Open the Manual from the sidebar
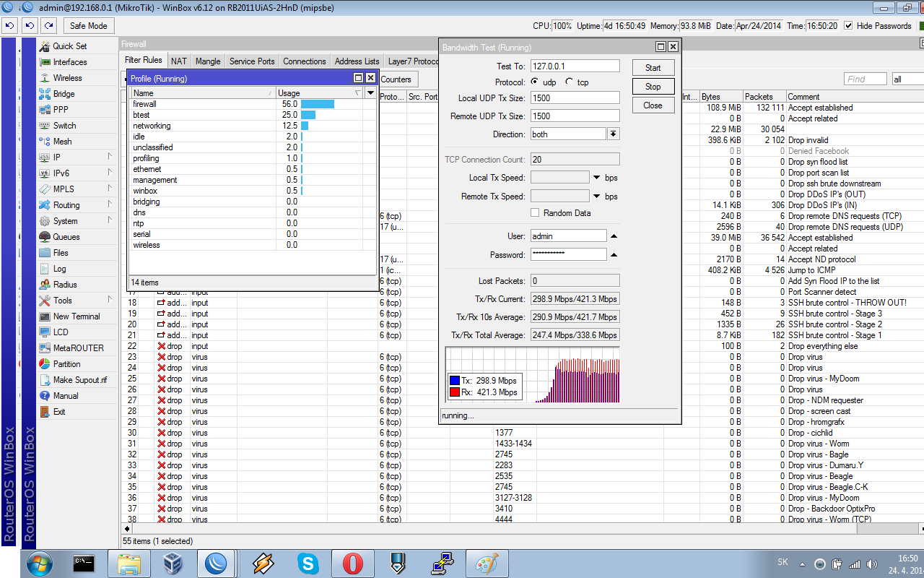Screen dimensions: 924x578 tap(65, 396)
